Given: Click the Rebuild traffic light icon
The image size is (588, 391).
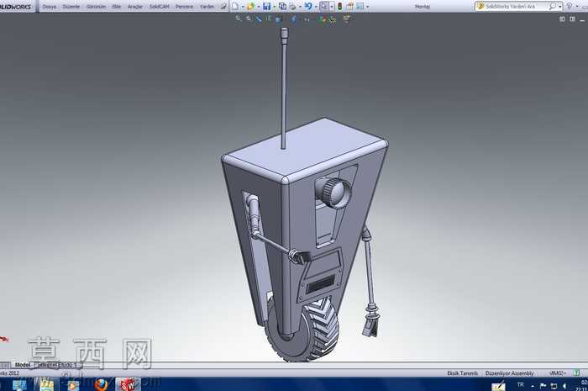Looking at the screenshot, I should (x=339, y=7).
